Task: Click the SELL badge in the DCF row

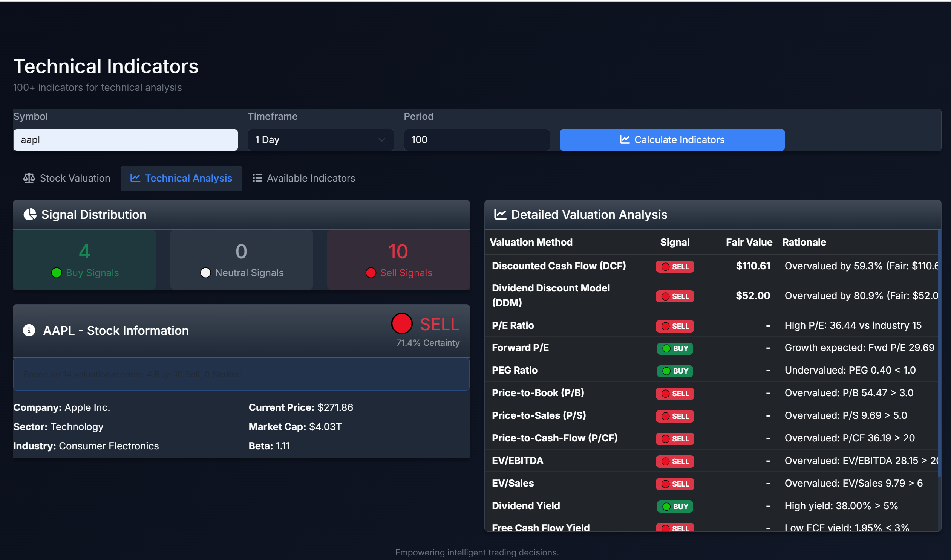Action: point(675,266)
